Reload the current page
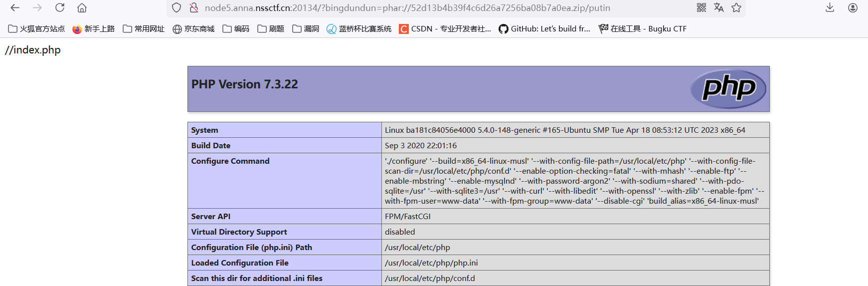This screenshot has width=868, height=286. [x=60, y=8]
